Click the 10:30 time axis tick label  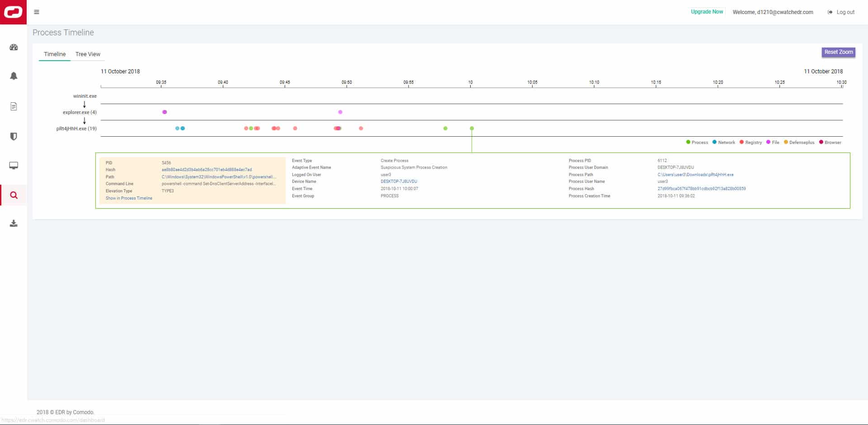click(841, 82)
